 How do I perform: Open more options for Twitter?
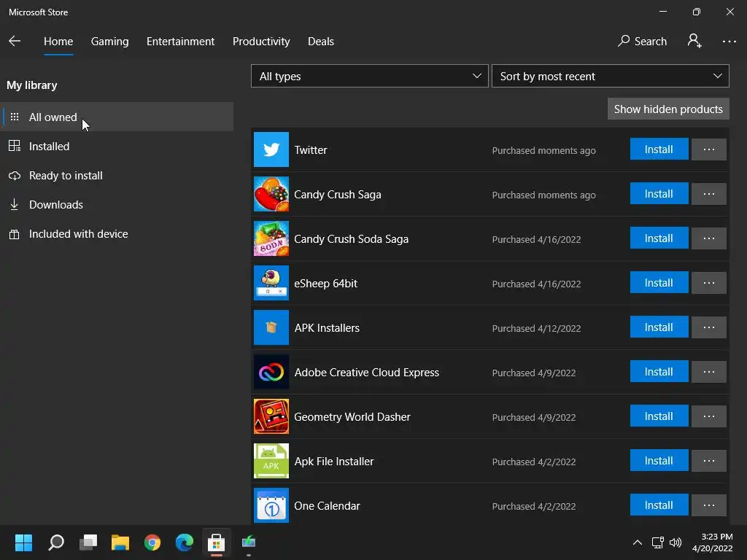coord(709,149)
